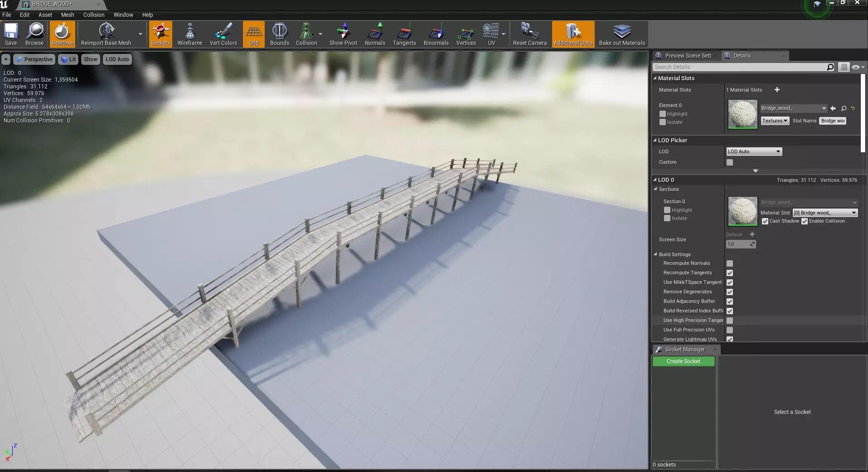Image resolution: width=868 pixels, height=472 pixels.
Task: Open the Textures dropdown for Element 0
Action: click(775, 121)
